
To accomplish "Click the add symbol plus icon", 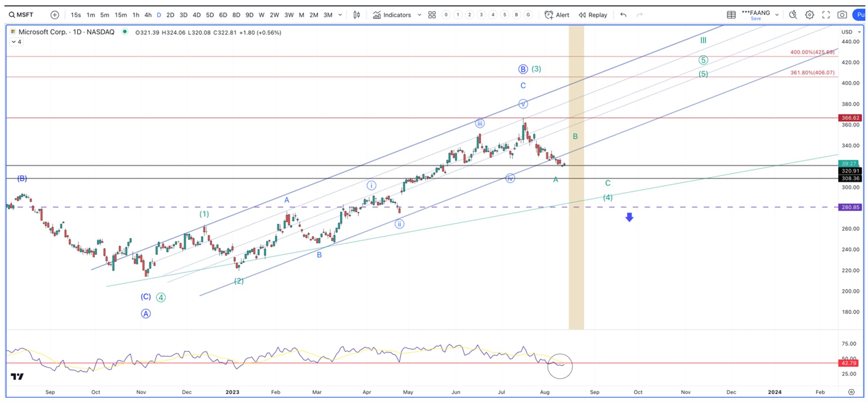I will pyautogui.click(x=55, y=15).
